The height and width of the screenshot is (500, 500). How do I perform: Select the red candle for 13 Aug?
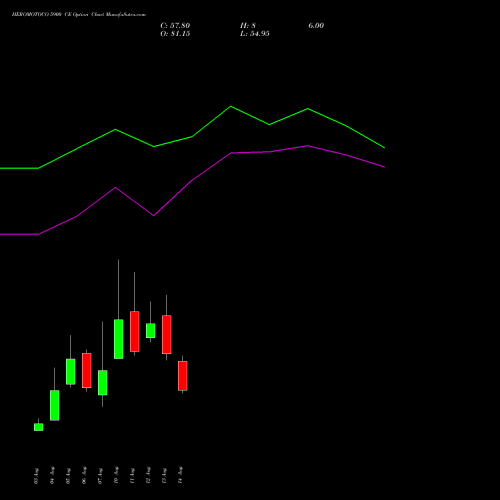(x=167, y=334)
